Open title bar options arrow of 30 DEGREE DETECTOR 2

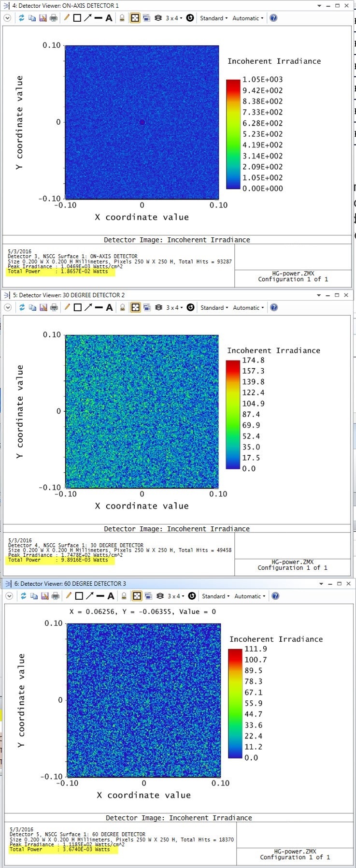point(318,295)
